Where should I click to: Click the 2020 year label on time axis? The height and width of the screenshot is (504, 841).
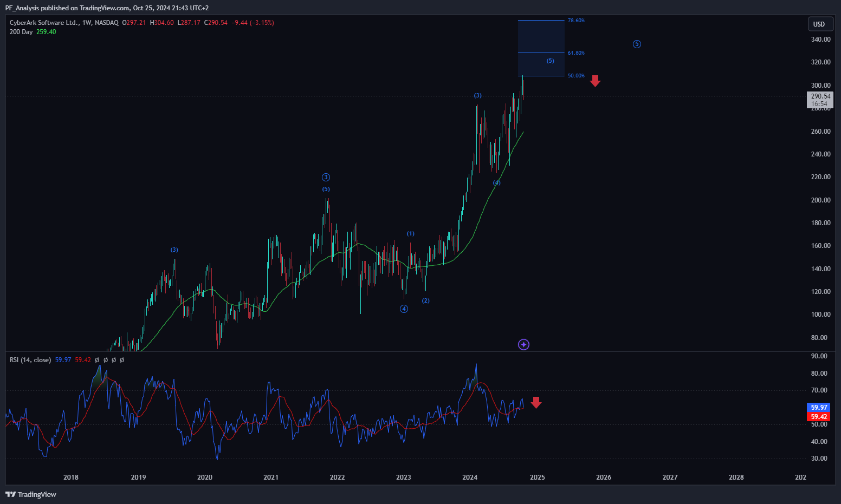(205, 477)
